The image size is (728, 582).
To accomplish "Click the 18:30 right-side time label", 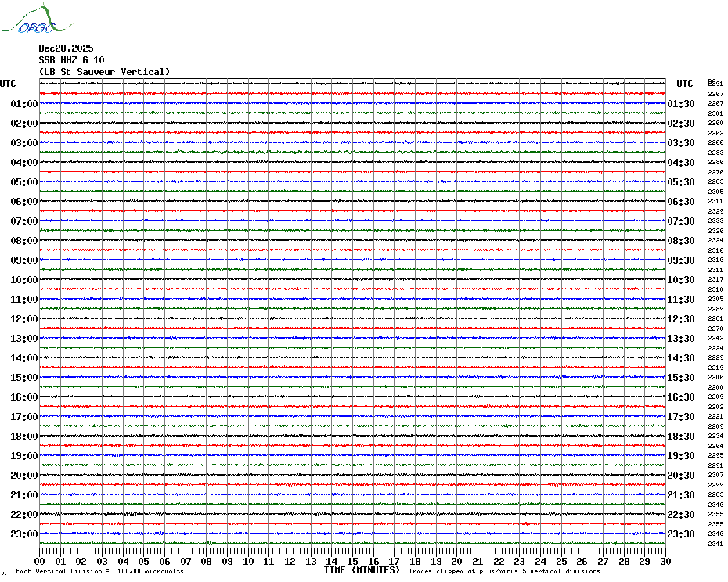I will (681, 436).
